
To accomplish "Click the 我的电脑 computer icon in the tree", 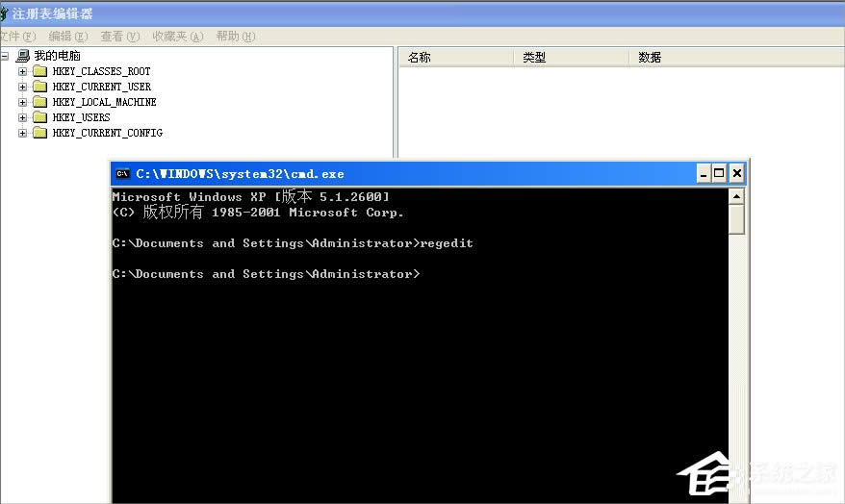I will coord(22,56).
